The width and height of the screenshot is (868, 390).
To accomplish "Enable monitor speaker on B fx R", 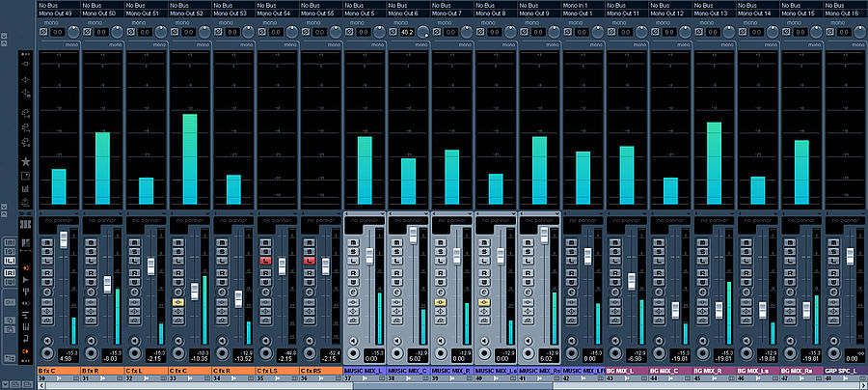I will (x=92, y=342).
